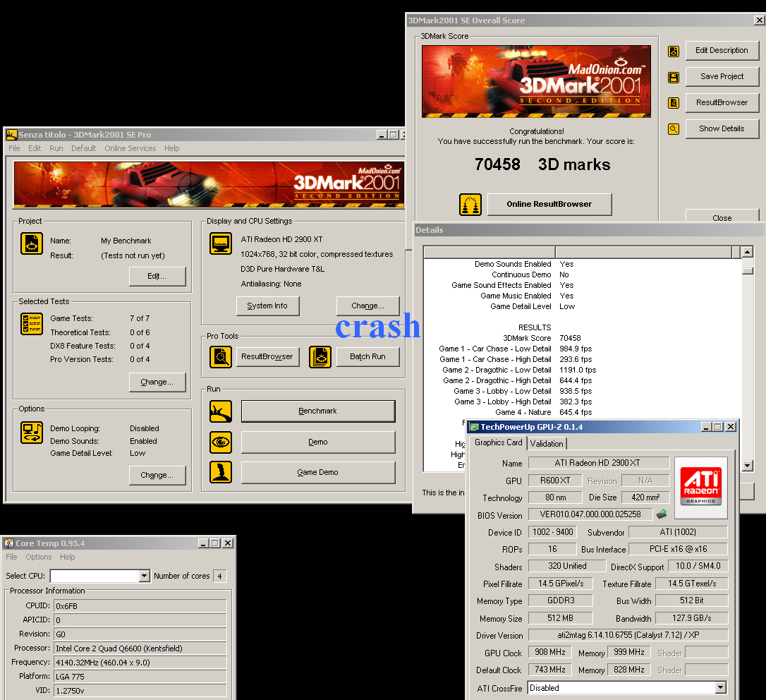Open the Core Temp Options menu
This screenshot has width=766, height=700.
pyautogui.click(x=39, y=557)
